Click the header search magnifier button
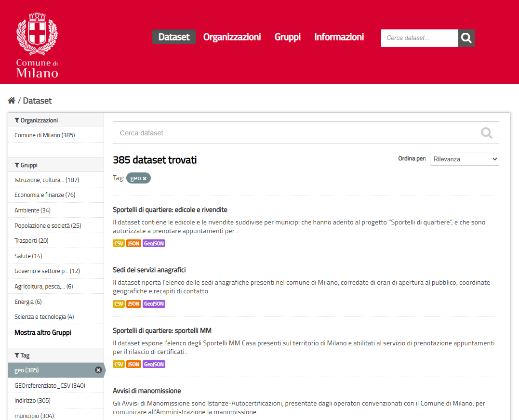 click(x=466, y=38)
